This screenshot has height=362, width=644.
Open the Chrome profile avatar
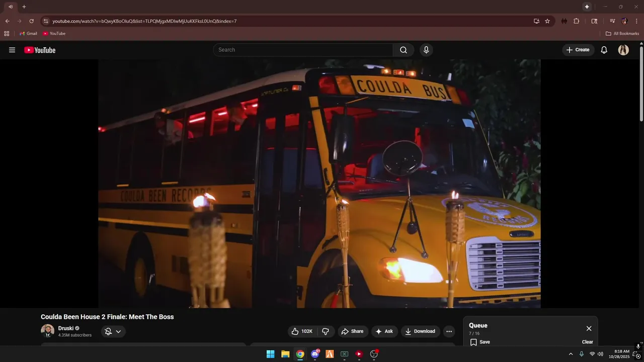pyautogui.click(x=624, y=21)
